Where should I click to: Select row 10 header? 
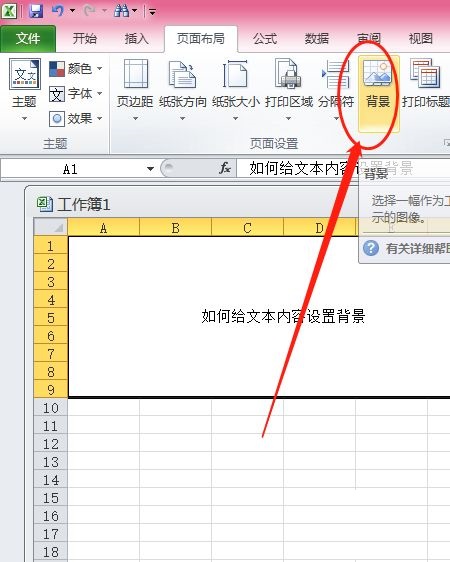point(51,408)
